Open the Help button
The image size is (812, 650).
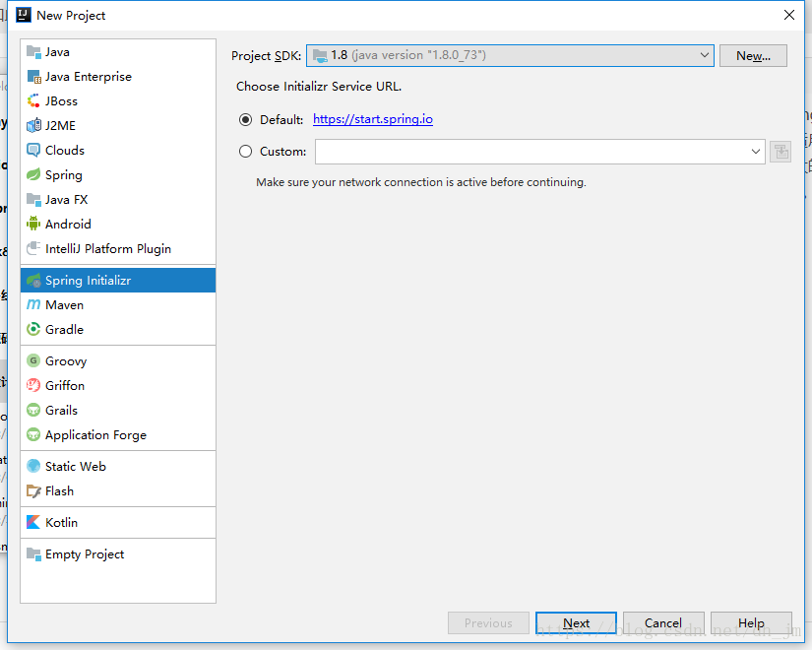(x=751, y=623)
